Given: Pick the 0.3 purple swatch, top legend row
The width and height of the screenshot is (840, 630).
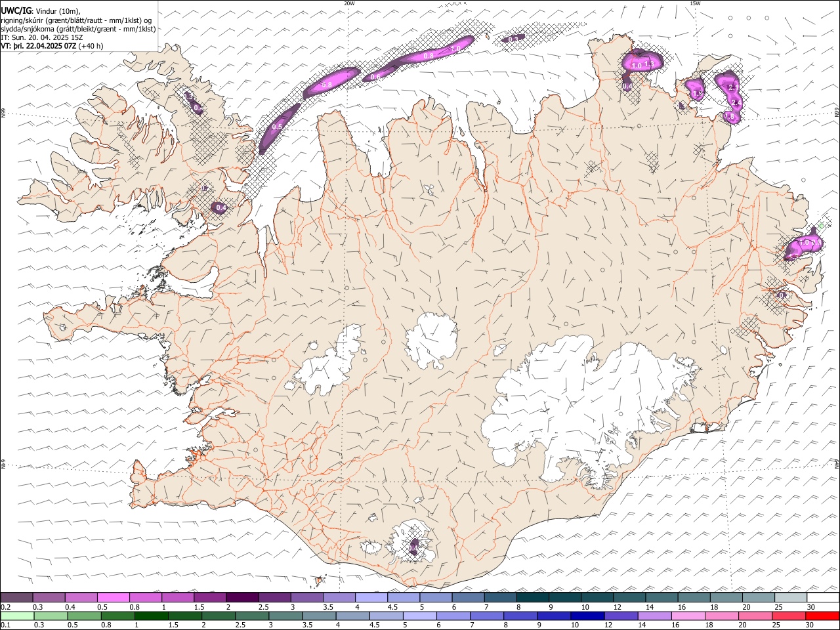Looking at the screenshot, I should click(x=49, y=597).
